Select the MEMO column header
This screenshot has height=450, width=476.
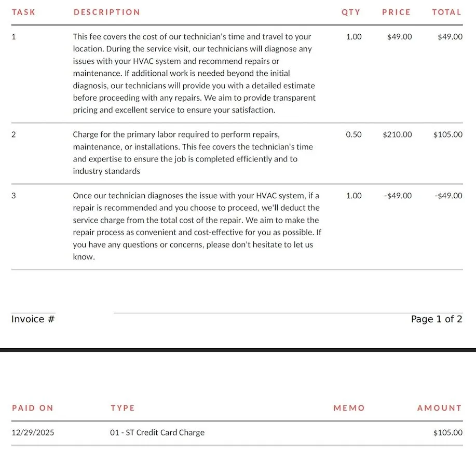tap(349, 408)
